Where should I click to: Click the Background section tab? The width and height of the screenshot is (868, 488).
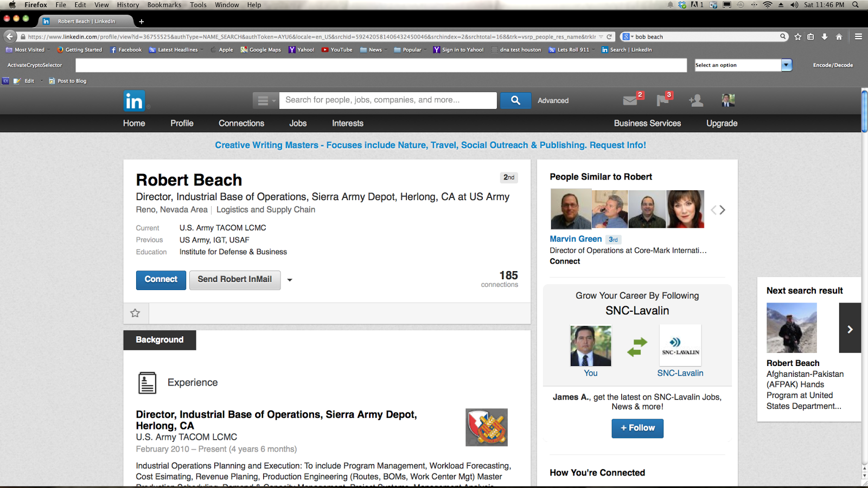(159, 340)
